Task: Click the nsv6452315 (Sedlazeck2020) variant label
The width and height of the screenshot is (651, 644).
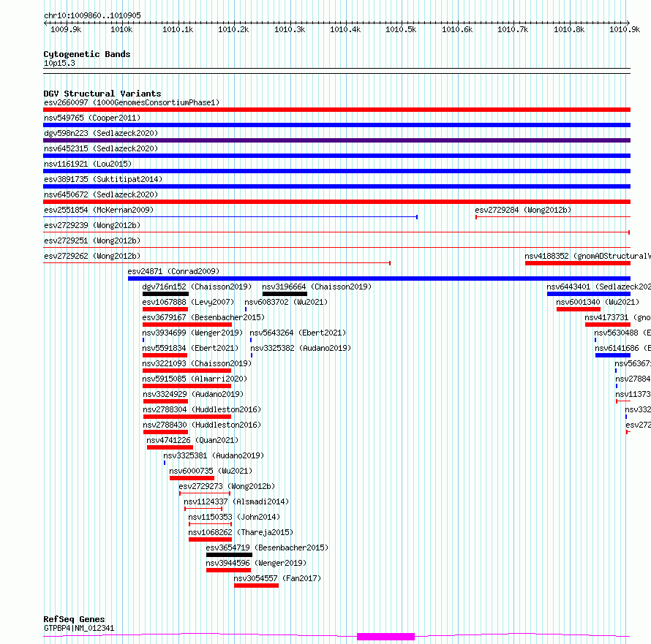Action: [101, 148]
